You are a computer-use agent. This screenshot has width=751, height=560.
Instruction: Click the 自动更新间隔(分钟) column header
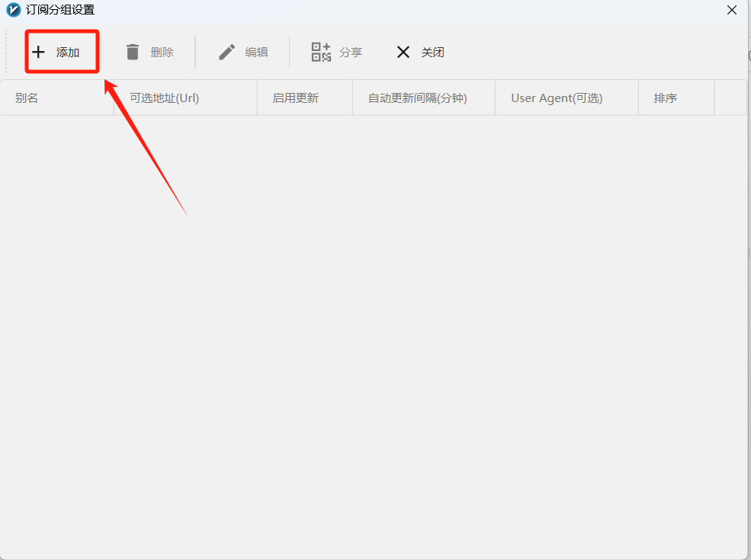pos(417,98)
